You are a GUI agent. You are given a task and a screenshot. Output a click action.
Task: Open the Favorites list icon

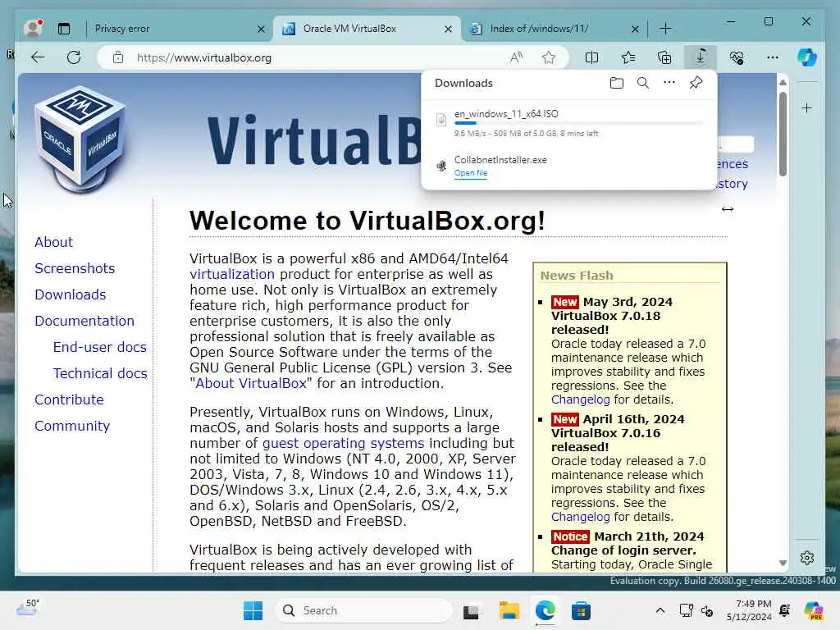point(628,57)
